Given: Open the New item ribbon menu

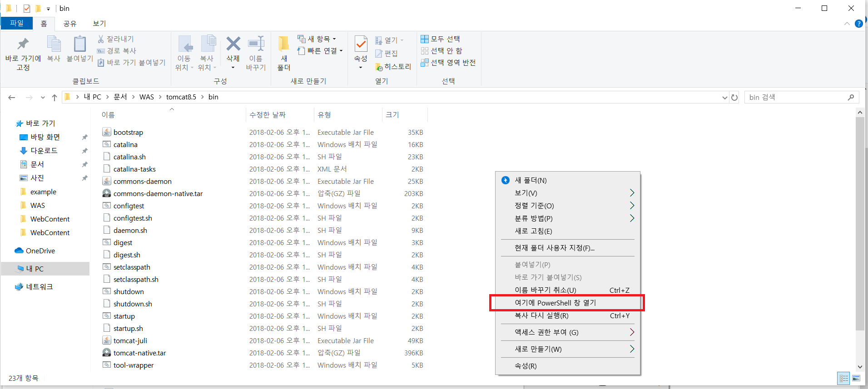Looking at the screenshot, I should (317, 39).
